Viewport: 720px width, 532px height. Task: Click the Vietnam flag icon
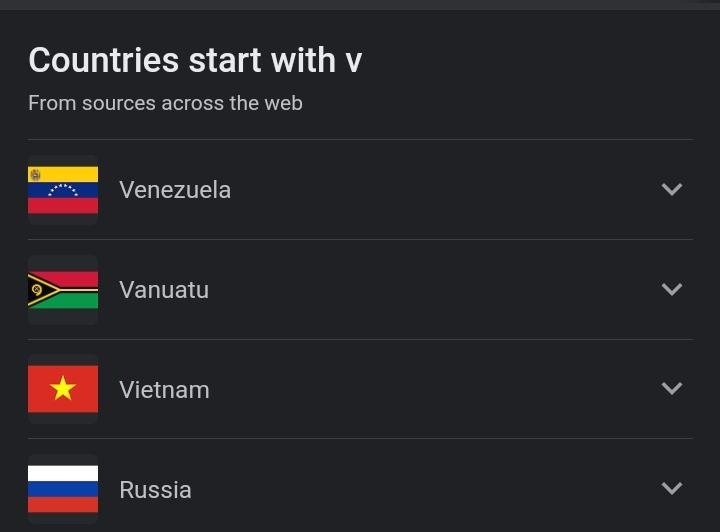click(63, 389)
